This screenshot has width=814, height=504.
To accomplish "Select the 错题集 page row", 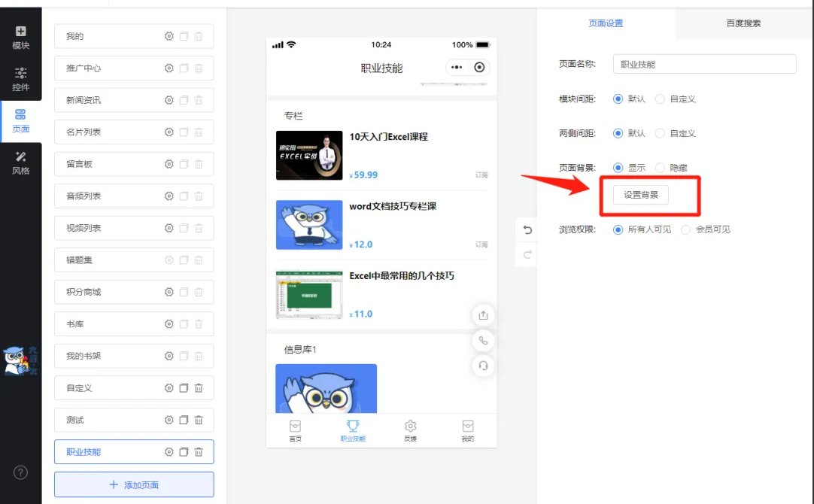I will pyautogui.click(x=134, y=260).
